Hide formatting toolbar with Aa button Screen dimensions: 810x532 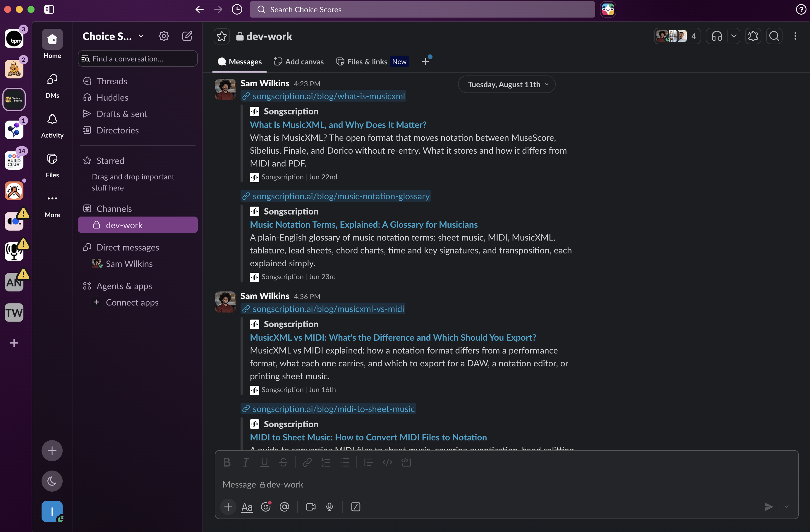click(247, 507)
